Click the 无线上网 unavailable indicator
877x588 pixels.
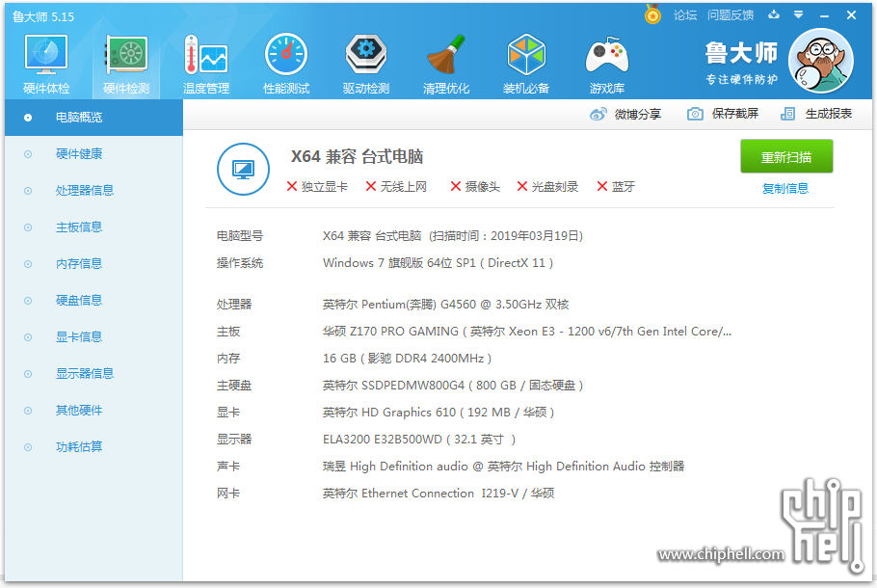396,186
